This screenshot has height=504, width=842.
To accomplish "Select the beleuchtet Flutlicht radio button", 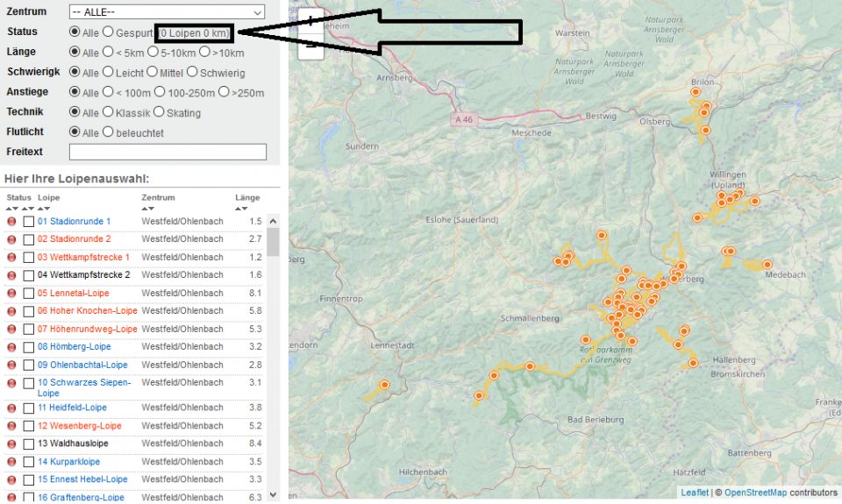I will pos(109,132).
